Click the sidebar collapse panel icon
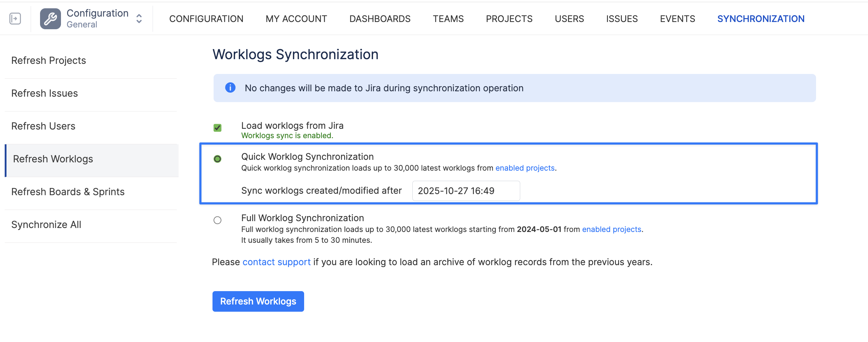868x342 pixels. (15, 18)
